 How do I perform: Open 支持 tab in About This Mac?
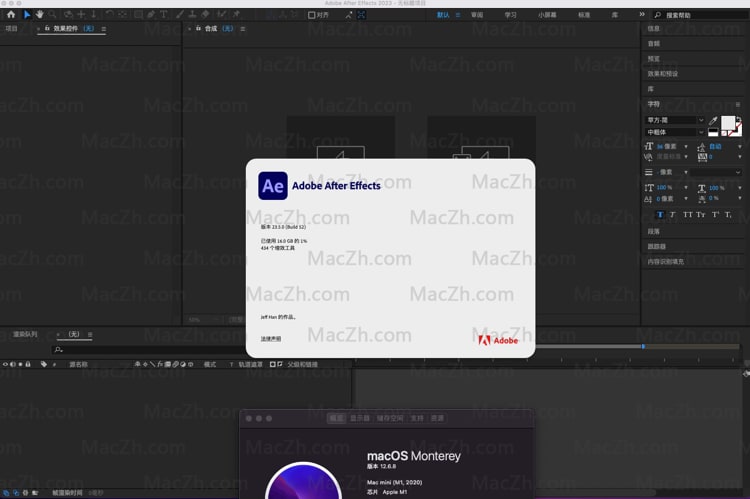coord(417,418)
